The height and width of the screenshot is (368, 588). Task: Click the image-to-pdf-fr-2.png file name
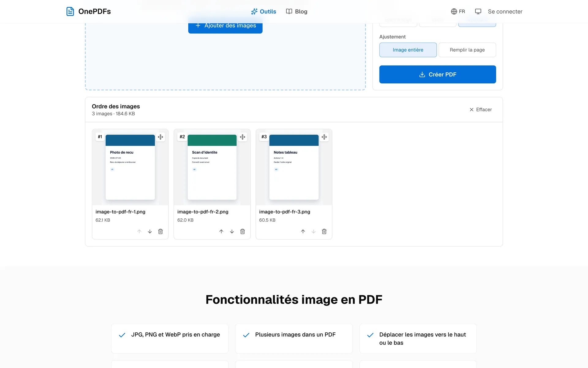203,212
